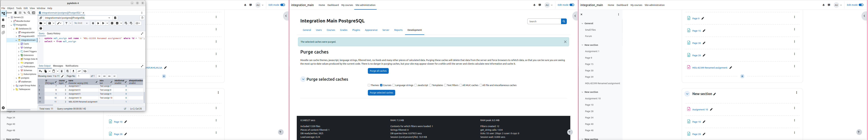Click the Explain (E) button in pgAdmin toolbar
The image size is (868, 140).
point(112,23)
